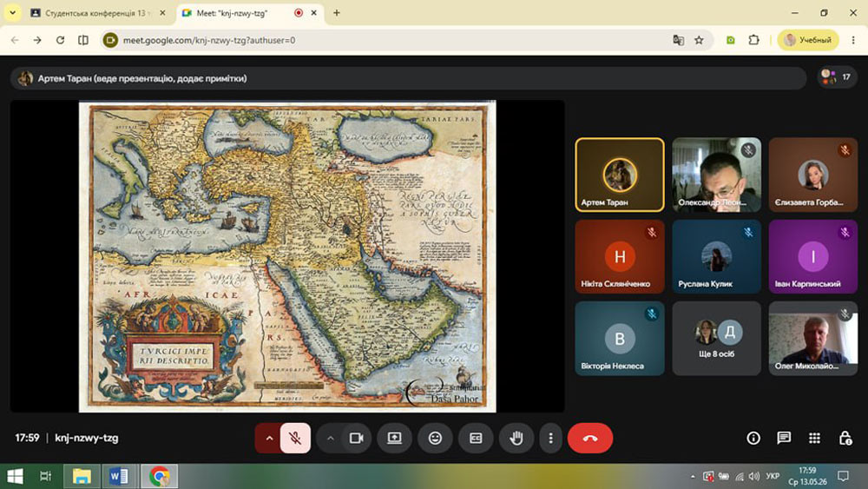The height and width of the screenshot is (489, 868).
Task: Open the notifications action center
Action: pos(843,476)
